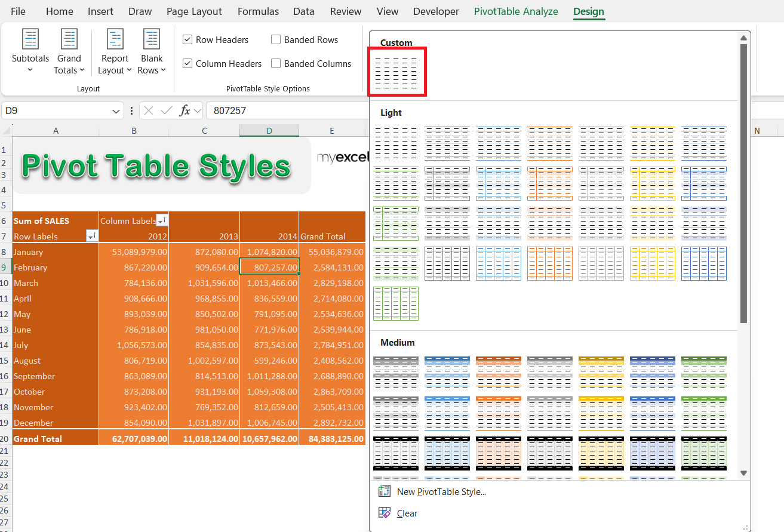Screen dimensions: 784x532
Task: Click the formula bar showing 807257
Action: 287,110
